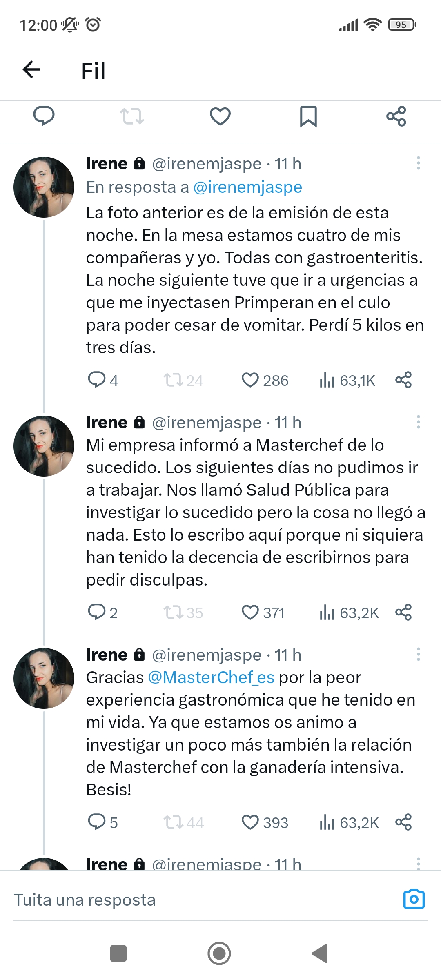The width and height of the screenshot is (441, 980).
Task: Reply to the Primperan gastroenteritis tweet
Action: click(97, 380)
